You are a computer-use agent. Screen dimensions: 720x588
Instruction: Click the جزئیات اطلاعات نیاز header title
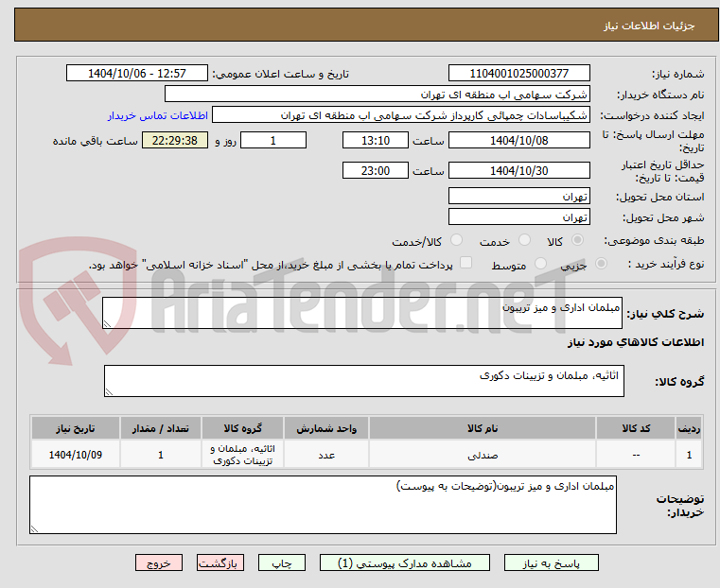[648, 26]
